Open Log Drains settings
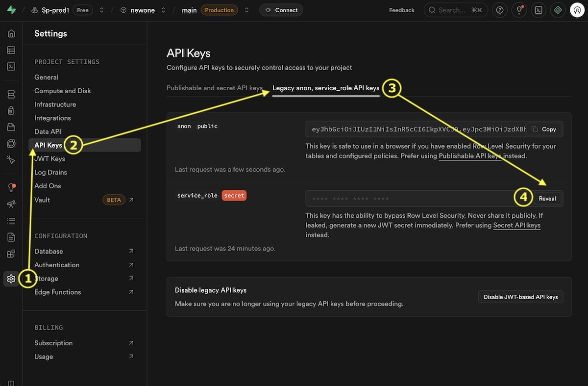This screenshot has width=588, height=386. [x=51, y=173]
